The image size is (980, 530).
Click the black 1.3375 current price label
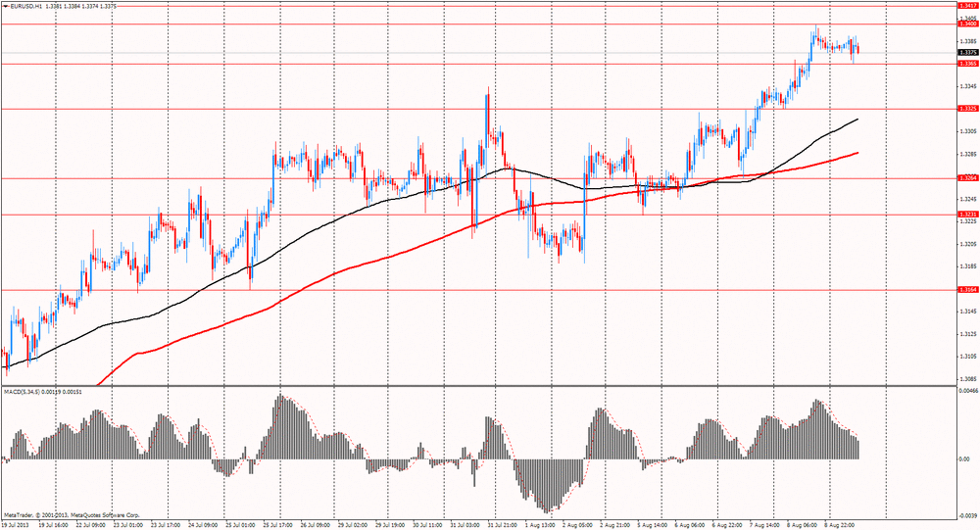click(967, 53)
